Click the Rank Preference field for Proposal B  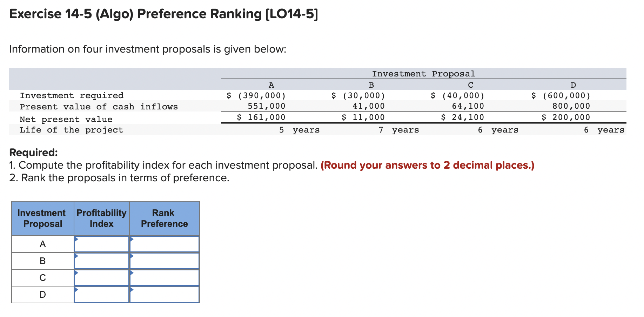click(164, 261)
